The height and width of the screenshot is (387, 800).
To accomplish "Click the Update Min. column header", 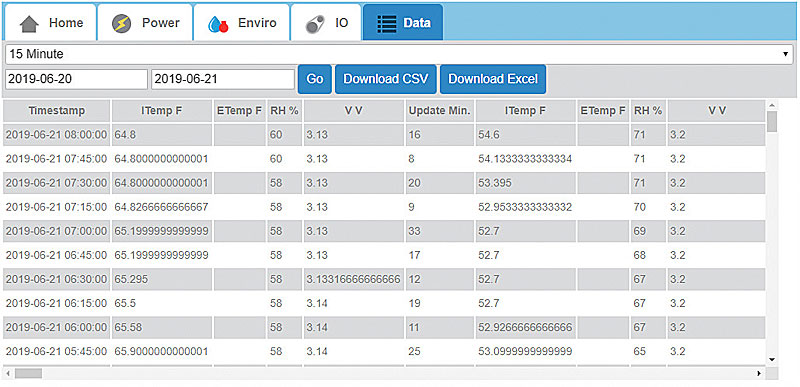I will 440,111.
